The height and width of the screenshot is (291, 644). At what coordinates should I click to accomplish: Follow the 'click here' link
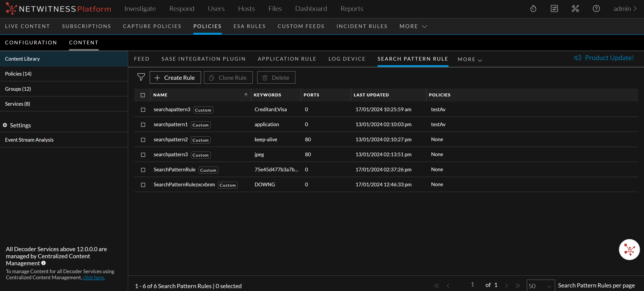click(x=94, y=277)
